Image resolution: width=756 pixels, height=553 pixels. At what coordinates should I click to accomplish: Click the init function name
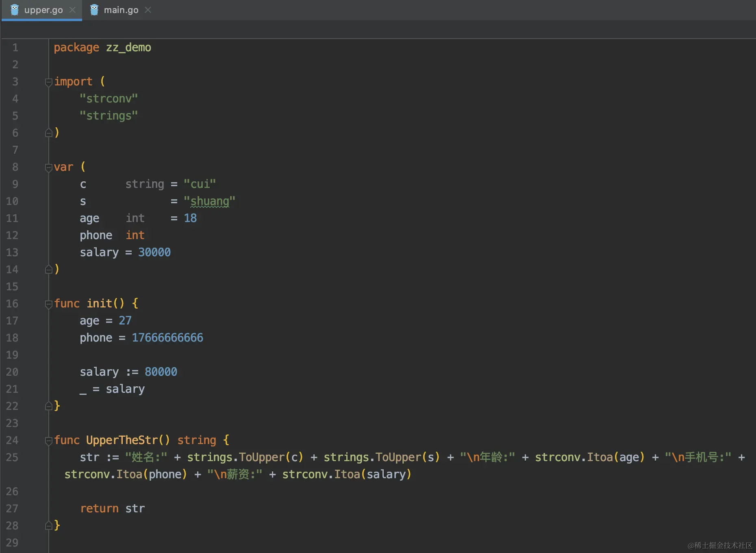pyautogui.click(x=99, y=304)
